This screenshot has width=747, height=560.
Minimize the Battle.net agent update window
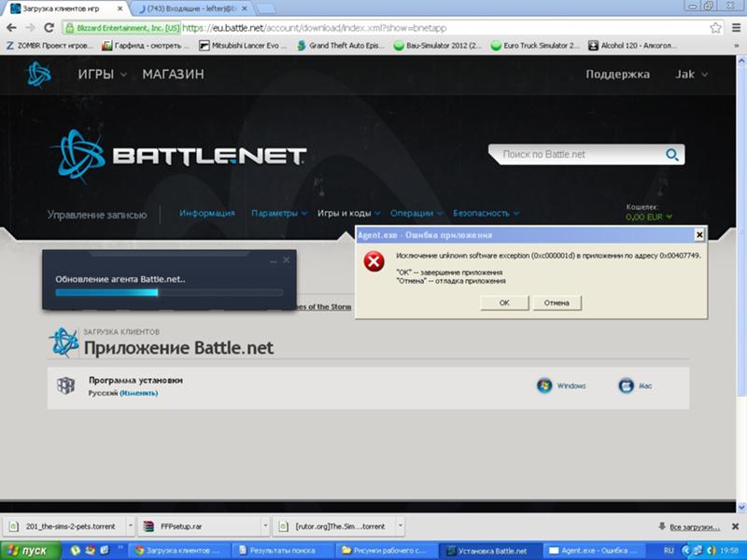(x=274, y=261)
